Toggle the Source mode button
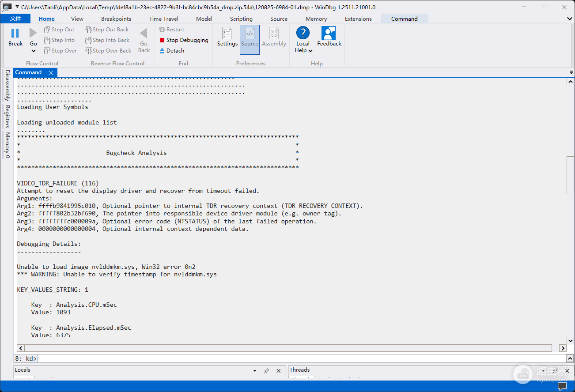575x392 pixels. pyautogui.click(x=250, y=39)
